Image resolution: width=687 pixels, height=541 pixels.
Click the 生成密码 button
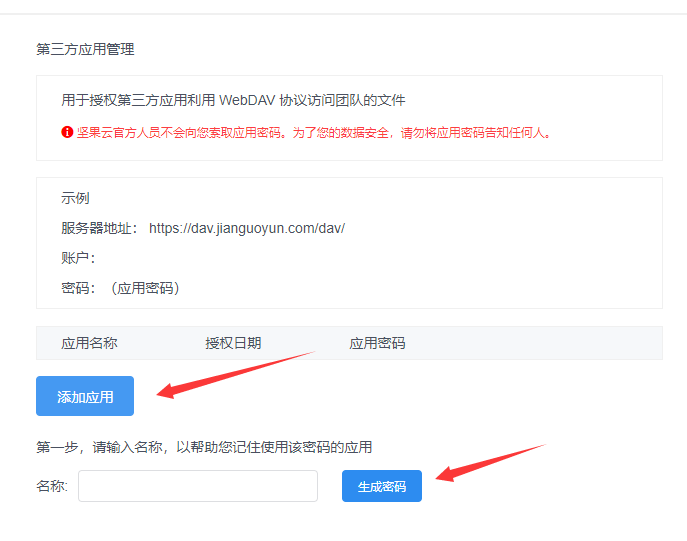tap(382, 486)
